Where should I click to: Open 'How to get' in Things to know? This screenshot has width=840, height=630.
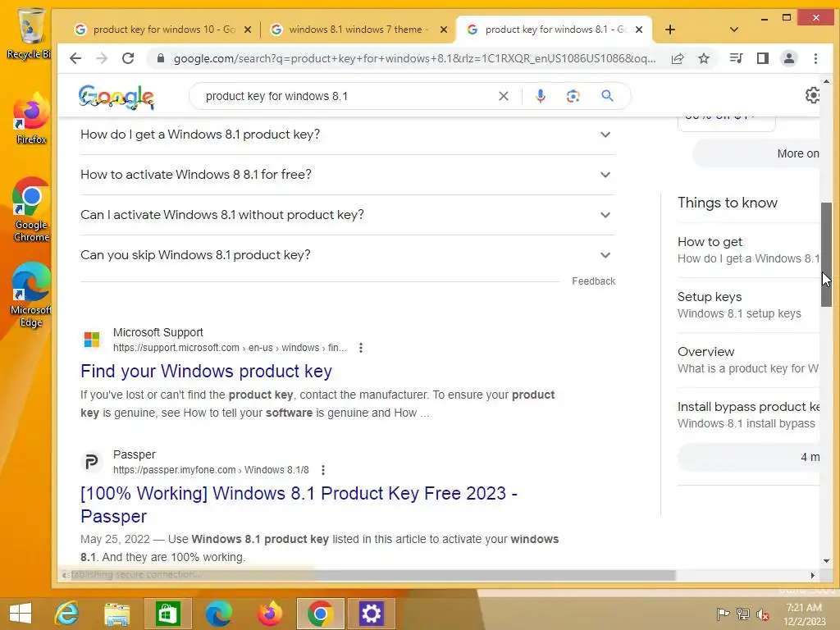pyautogui.click(x=748, y=249)
